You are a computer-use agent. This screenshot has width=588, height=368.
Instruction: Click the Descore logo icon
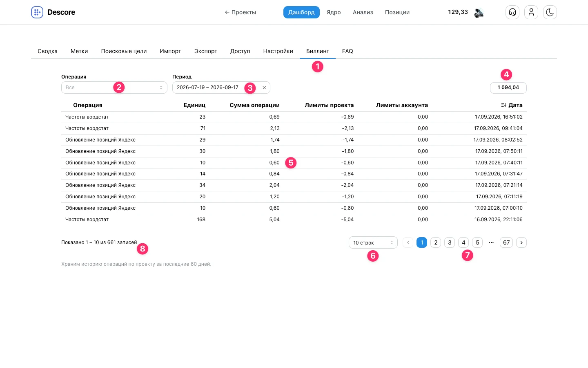point(37,12)
